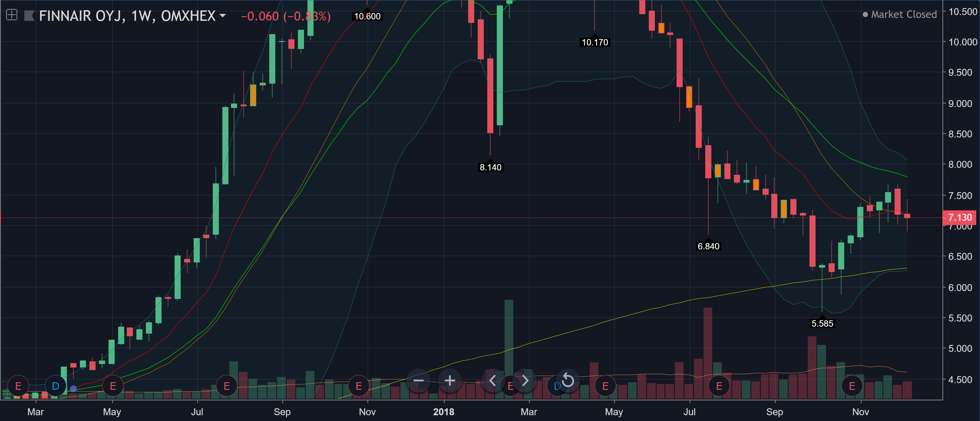Open the earnings E marker near Jul 2018
980x421 pixels.
tap(719, 386)
